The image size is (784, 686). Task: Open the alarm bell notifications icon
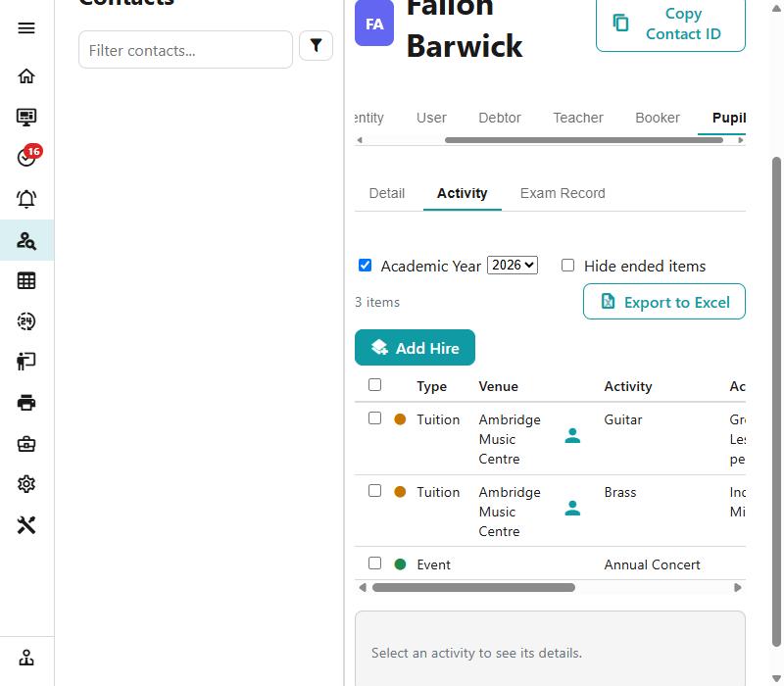[x=26, y=199]
